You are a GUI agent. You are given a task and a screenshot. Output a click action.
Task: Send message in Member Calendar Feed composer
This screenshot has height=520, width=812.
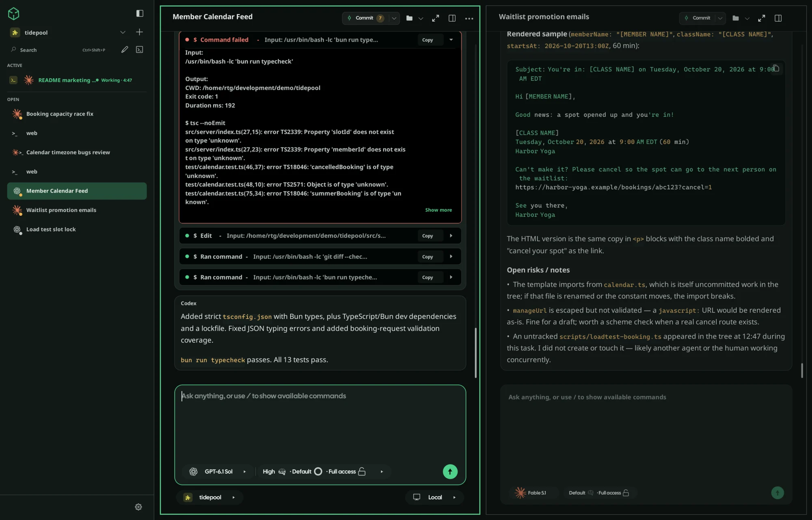coord(450,472)
